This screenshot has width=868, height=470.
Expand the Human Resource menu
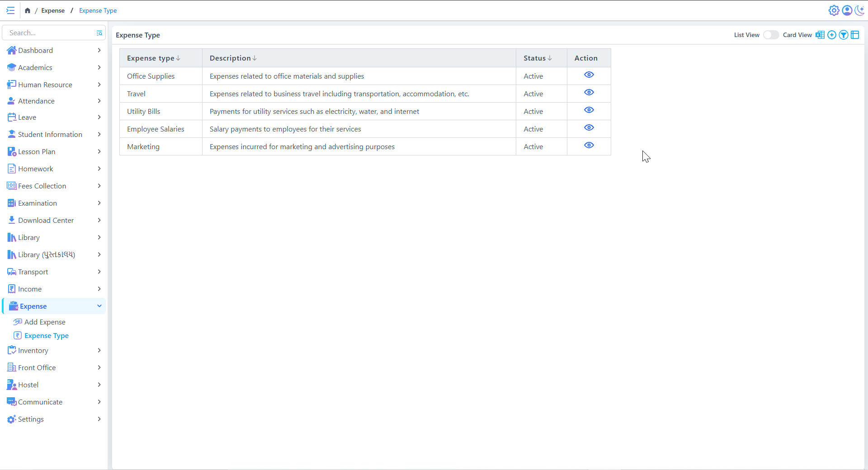(54, 85)
